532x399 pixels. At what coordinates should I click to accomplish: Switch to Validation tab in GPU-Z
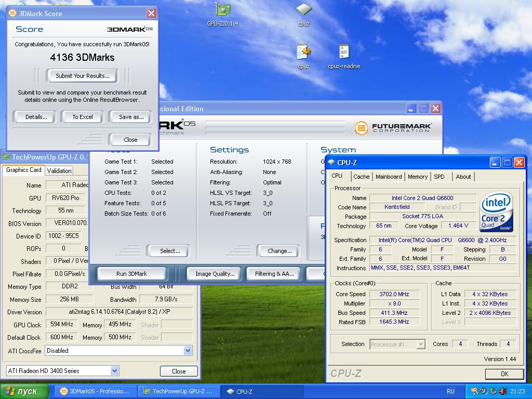[59, 170]
